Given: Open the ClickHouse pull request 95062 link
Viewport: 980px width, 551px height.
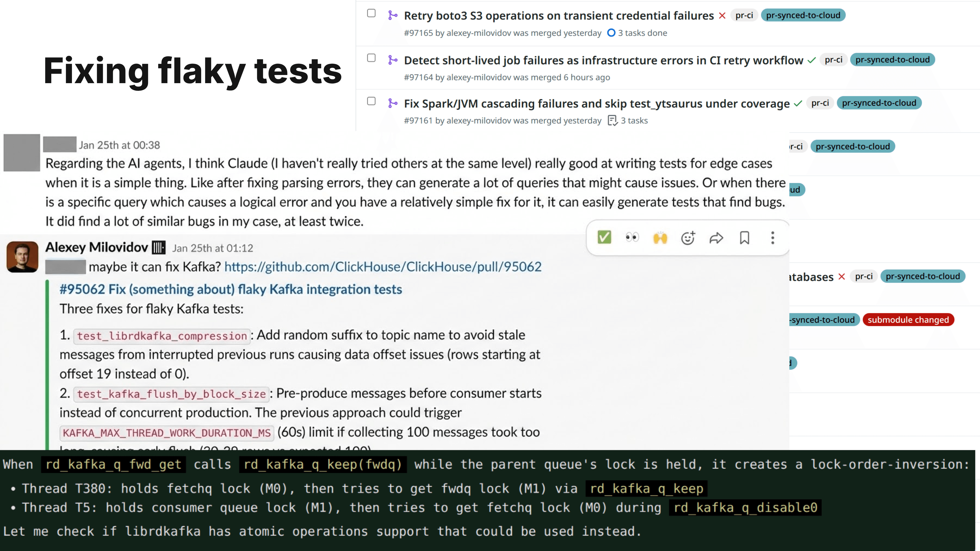Looking at the screenshot, I should pyautogui.click(x=383, y=267).
